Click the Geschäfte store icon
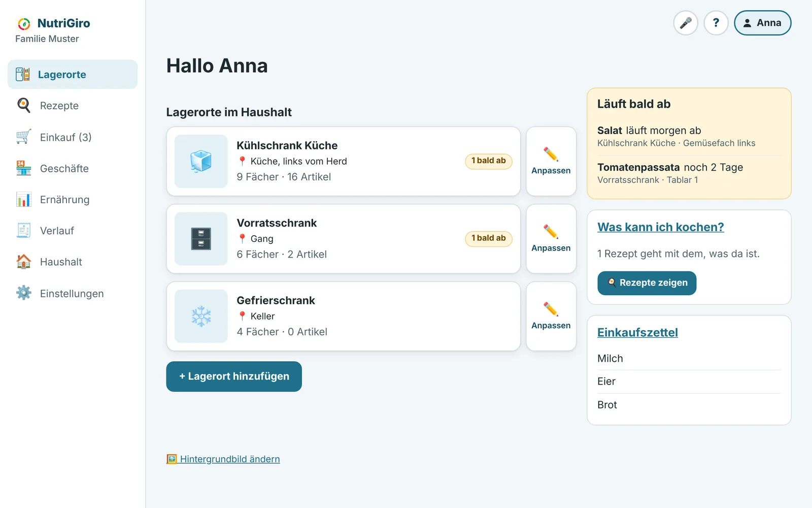 click(x=24, y=168)
